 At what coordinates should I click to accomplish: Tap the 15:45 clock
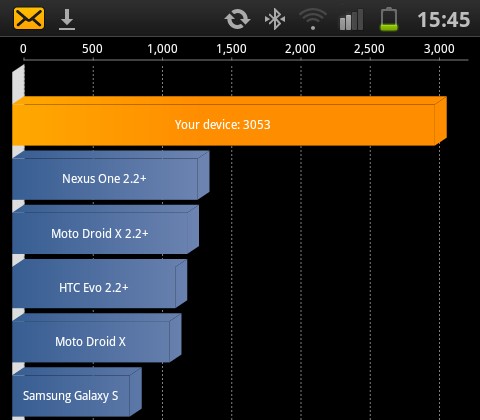[x=444, y=20]
